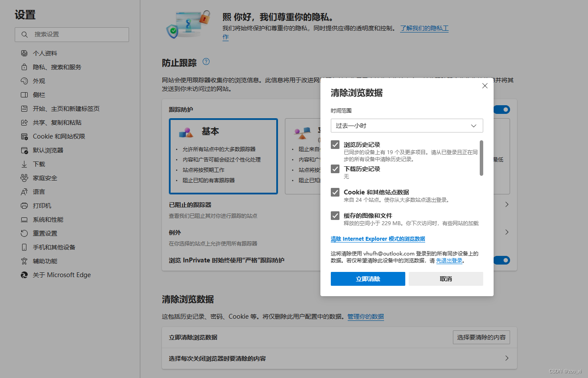
Task: Expand the 例外 row chevron
Action: (507, 233)
